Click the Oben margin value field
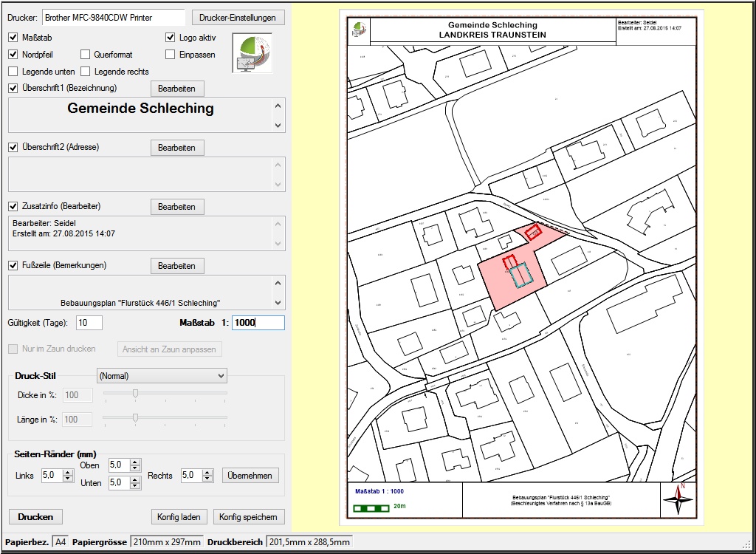 (120, 465)
